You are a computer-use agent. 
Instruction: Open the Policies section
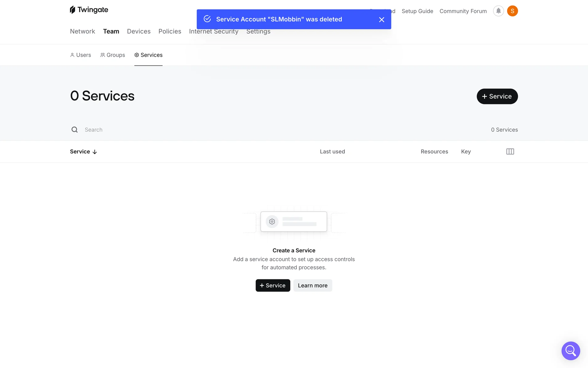tap(170, 31)
